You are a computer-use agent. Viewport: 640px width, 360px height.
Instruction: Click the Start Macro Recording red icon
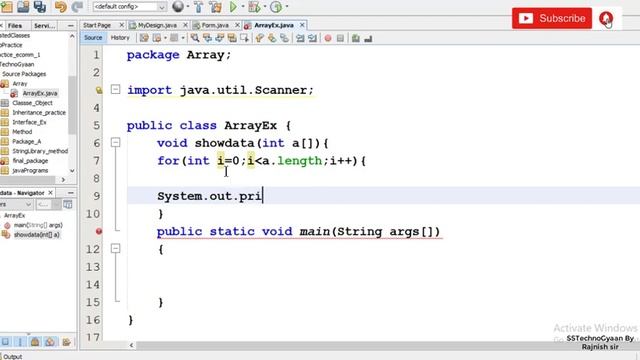tap(328, 38)
